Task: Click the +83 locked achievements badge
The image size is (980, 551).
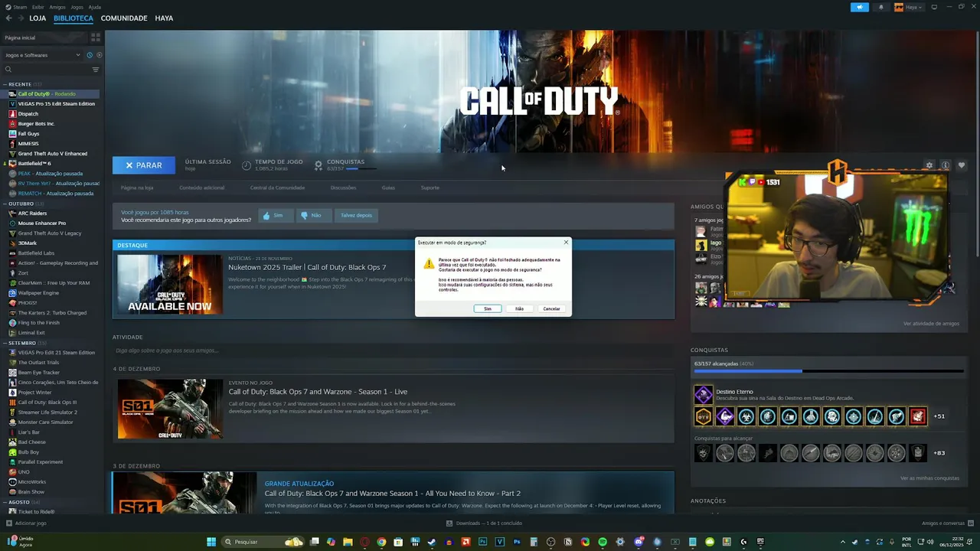Action: pos(939,453)
